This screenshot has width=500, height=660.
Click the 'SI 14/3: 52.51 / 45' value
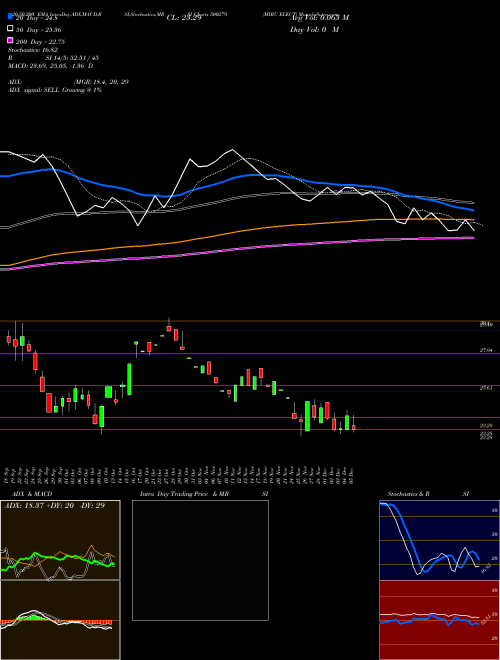72,58
